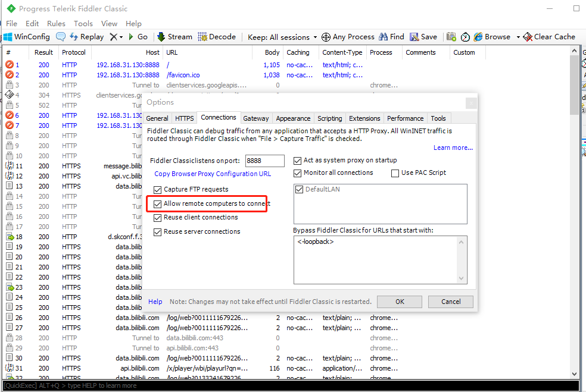The width and height of the screenshot is (586, 392).
Task: Toggle the DefaultLAN connection checkbox
Action: coord(299,189)
